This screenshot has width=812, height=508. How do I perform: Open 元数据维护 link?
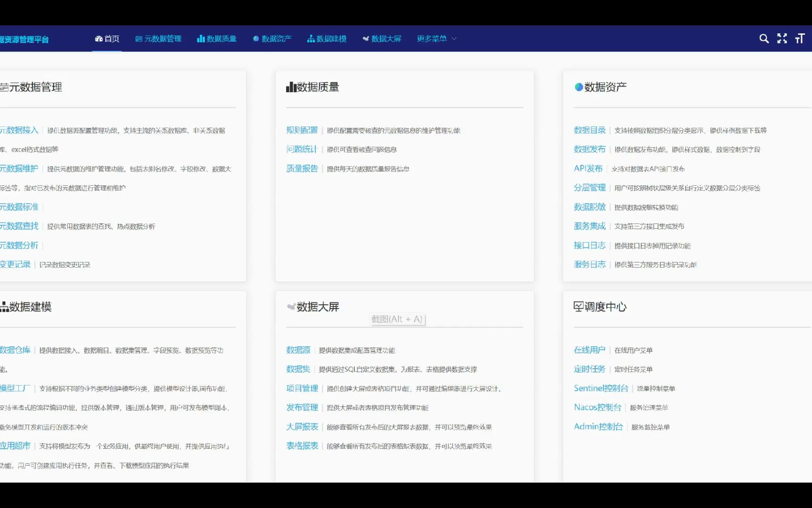pos(19,168)
